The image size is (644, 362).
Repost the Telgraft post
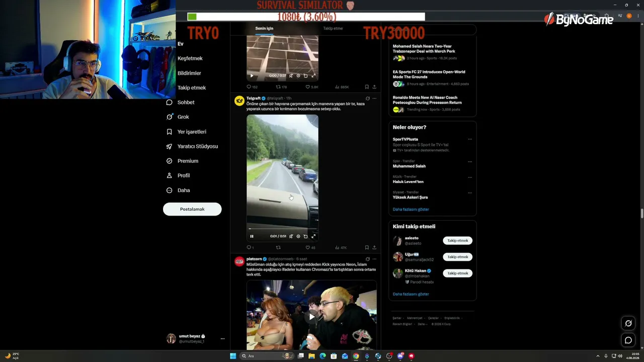pos(278,247)
